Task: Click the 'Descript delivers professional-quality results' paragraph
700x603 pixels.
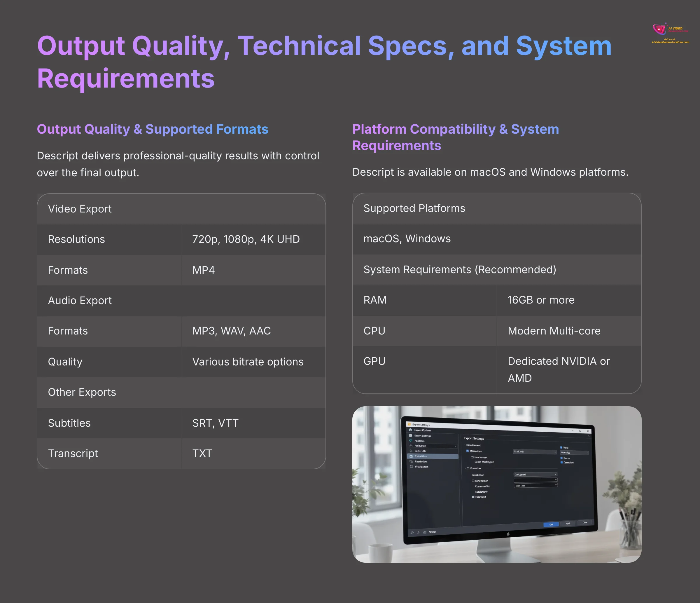Action: (178, 164)
